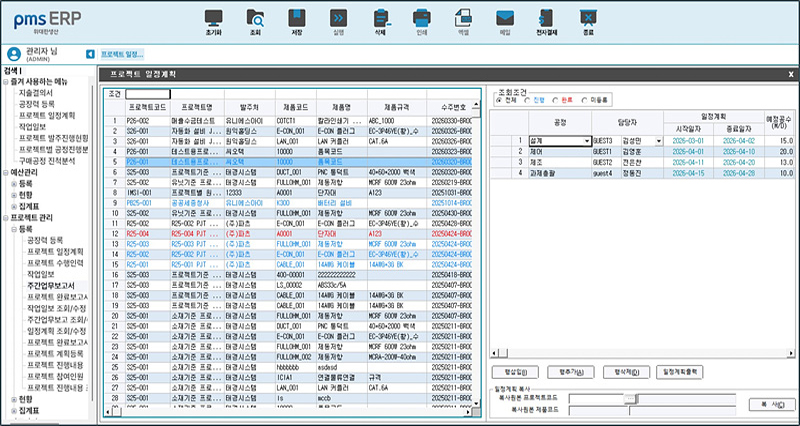Switch to the 프로젝트 일정 tab
Viewport: 800px width, 426px height.
click(124, 54)
